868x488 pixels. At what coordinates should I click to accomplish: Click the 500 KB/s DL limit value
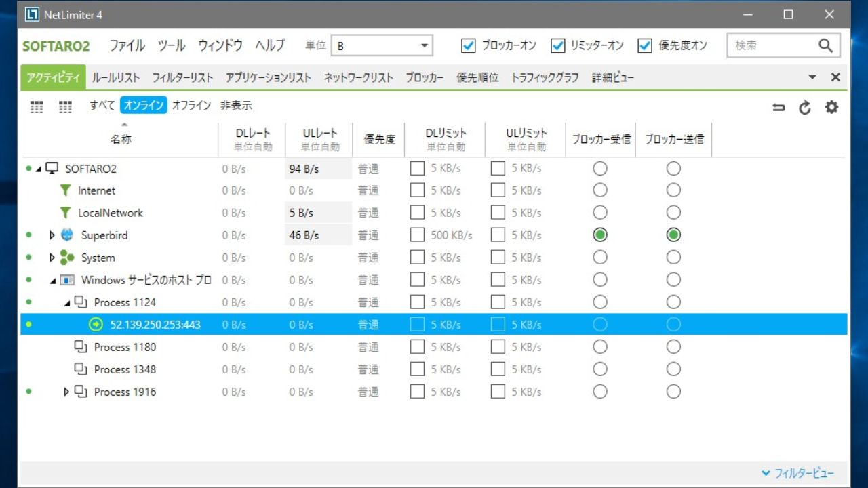pos(452,235)
